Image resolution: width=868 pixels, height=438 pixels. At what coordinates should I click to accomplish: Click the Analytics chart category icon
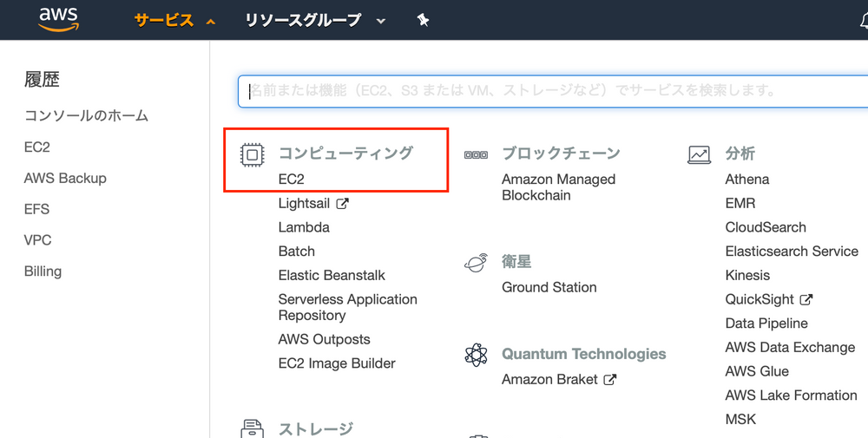click(x=699, y=155)
